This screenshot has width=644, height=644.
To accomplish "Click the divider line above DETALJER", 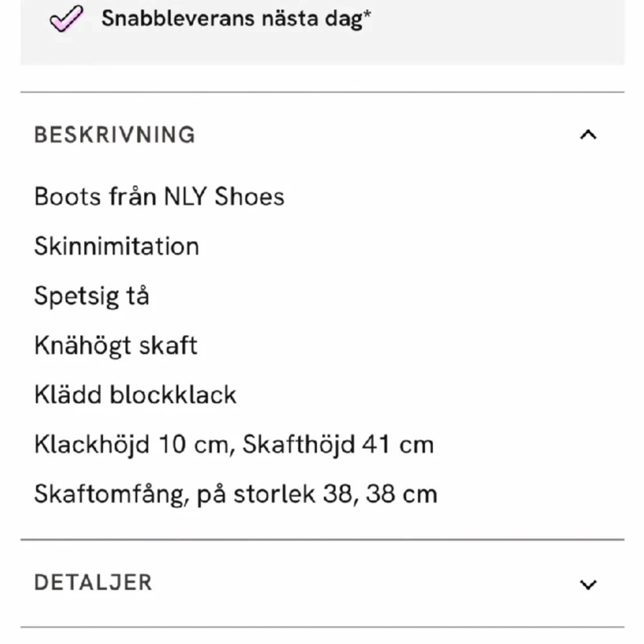I will coord(322,539).
